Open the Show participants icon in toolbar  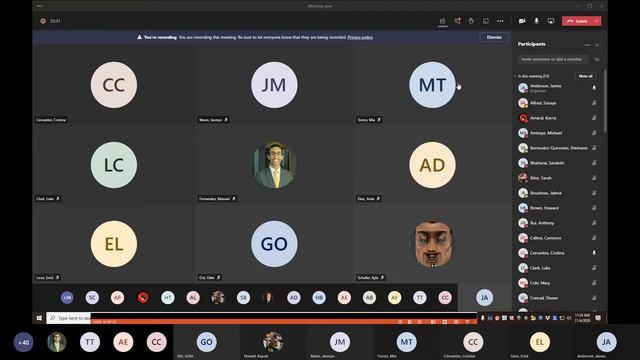(442, 21)
